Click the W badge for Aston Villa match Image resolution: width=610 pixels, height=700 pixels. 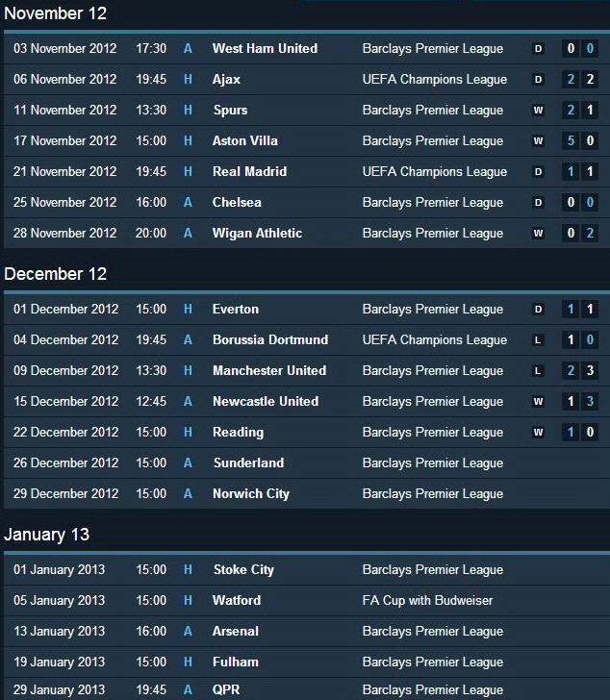click(538, 141)
